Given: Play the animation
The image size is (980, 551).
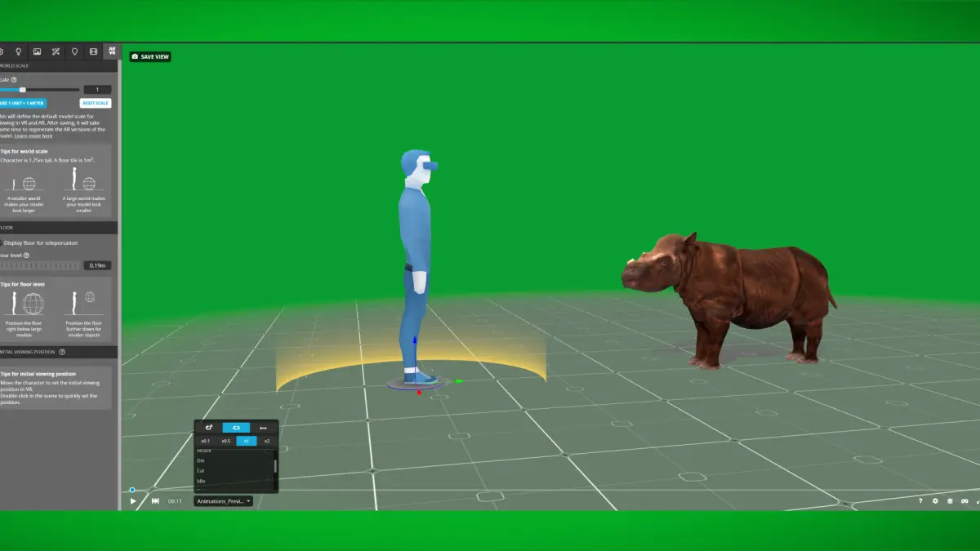Looking at the screenshot, I should (133, 501).
